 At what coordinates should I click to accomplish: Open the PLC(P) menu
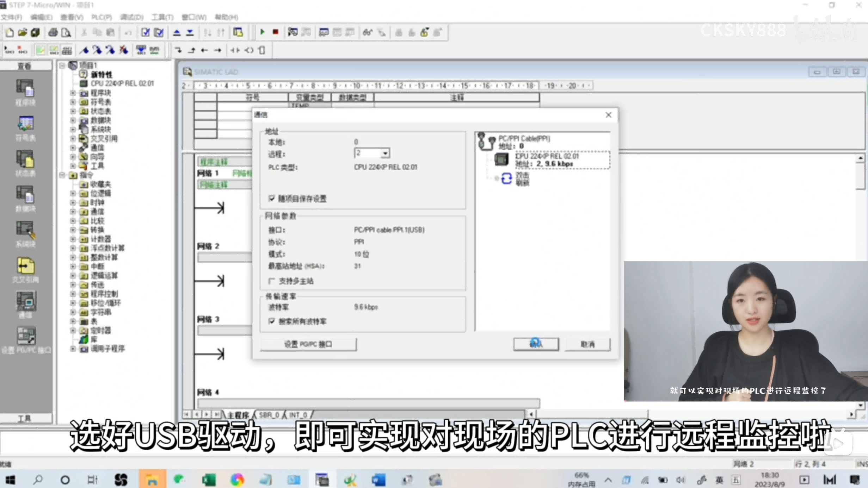click(x=101, y=17)
